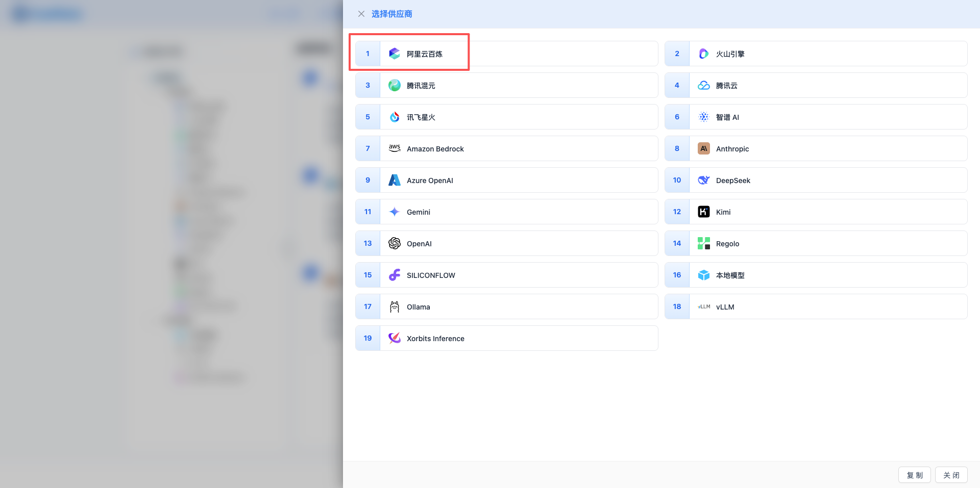Select the Anthropic provider icon
The image size is (980, 488).
point(703,148)
